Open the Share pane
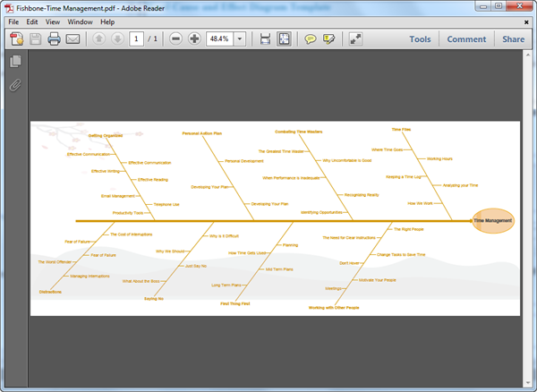Image resolution: width=537 pixels, height=392 pixels. tap(514, 39)
